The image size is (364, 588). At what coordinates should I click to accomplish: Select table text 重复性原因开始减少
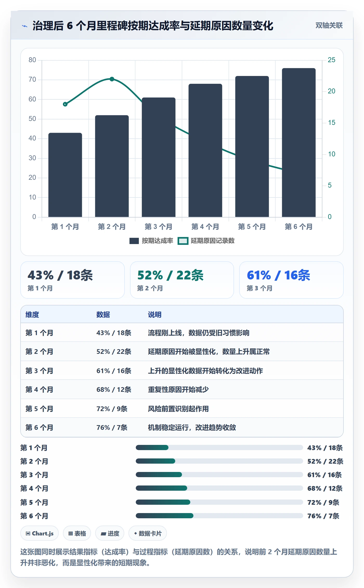point(178,390)
